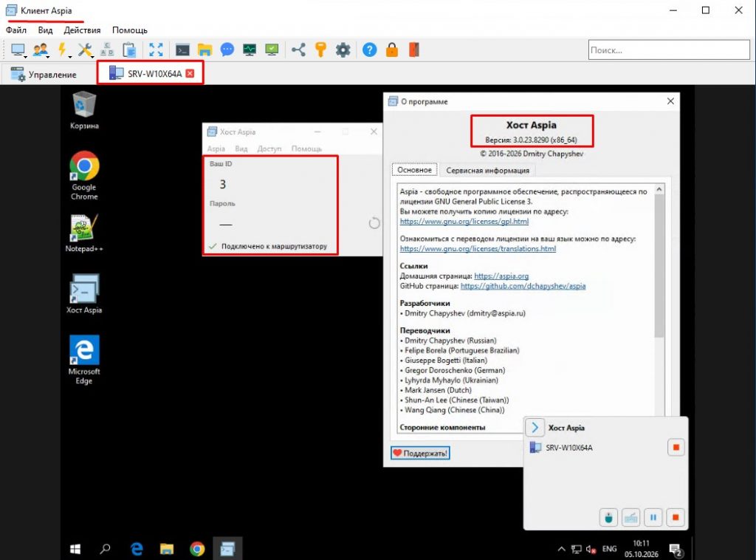Open the https://aspia.org homepage link
The image size is (756, 560).
coord(501,276)
